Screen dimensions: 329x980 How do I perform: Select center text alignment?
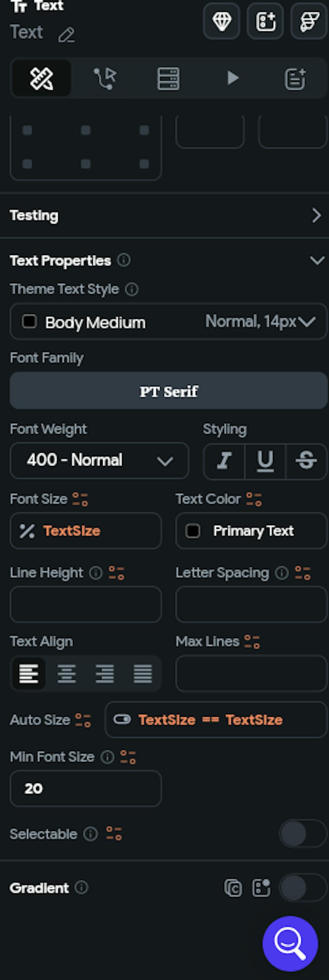66,673
